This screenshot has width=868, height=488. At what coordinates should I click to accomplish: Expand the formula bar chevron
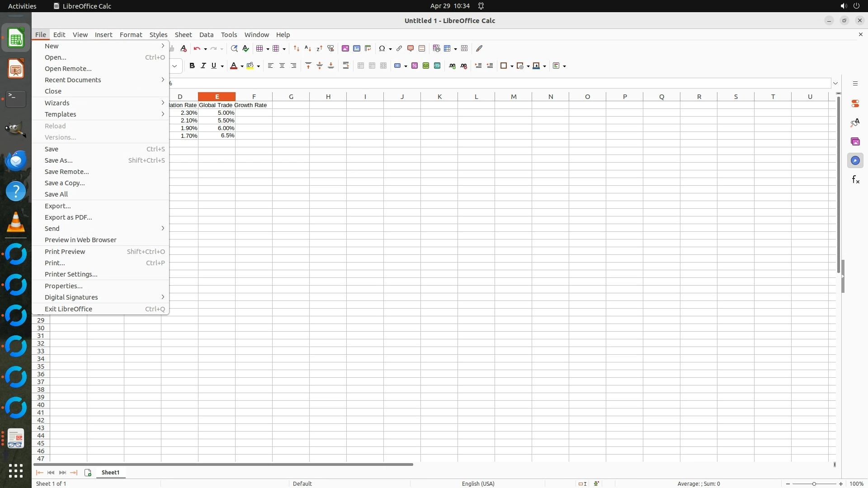coord(835,83)
